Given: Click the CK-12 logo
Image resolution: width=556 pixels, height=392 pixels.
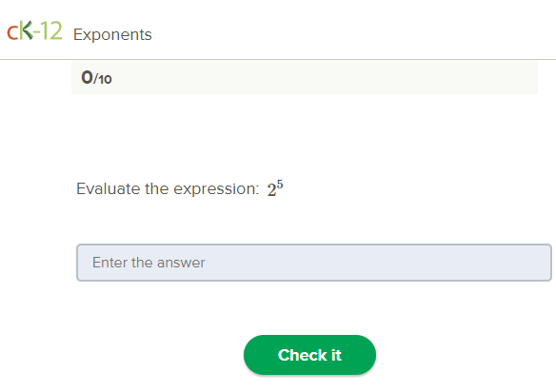Looking at the screenshot, I should [34, 30].
